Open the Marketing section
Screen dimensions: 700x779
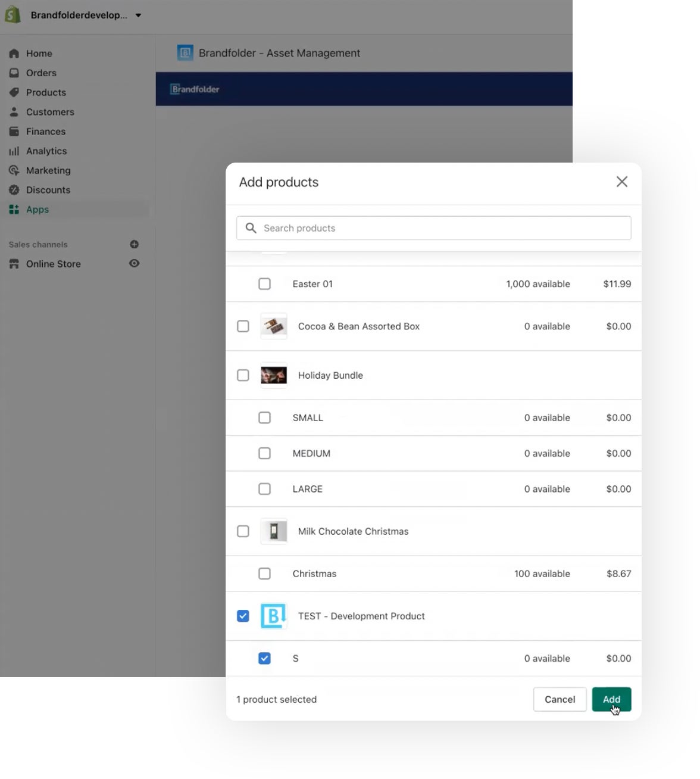pyautogui.click(x=48, y=170)
